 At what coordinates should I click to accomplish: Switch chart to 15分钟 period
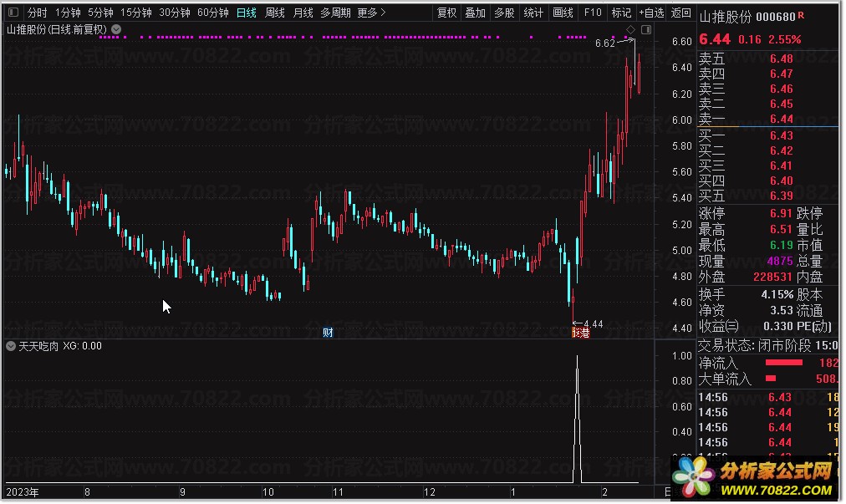[136, 13]
